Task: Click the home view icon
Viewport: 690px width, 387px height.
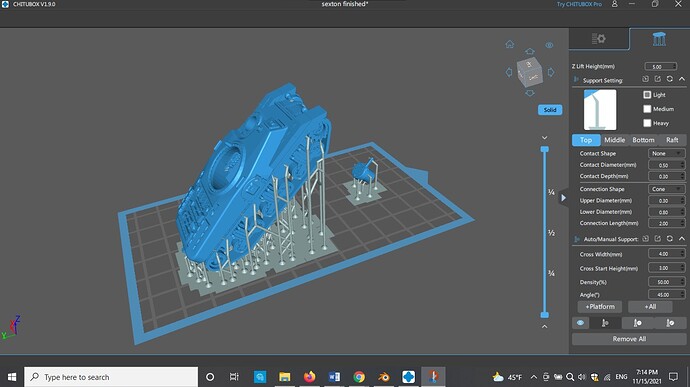Action: pos(510,44)
